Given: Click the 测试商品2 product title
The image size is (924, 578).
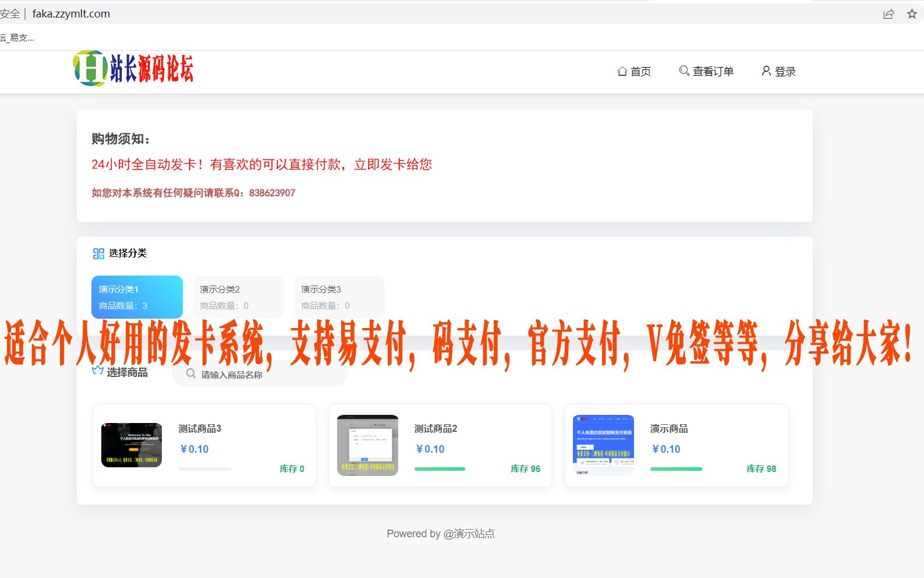Looking at the screenshot, I should pos(436,428).
